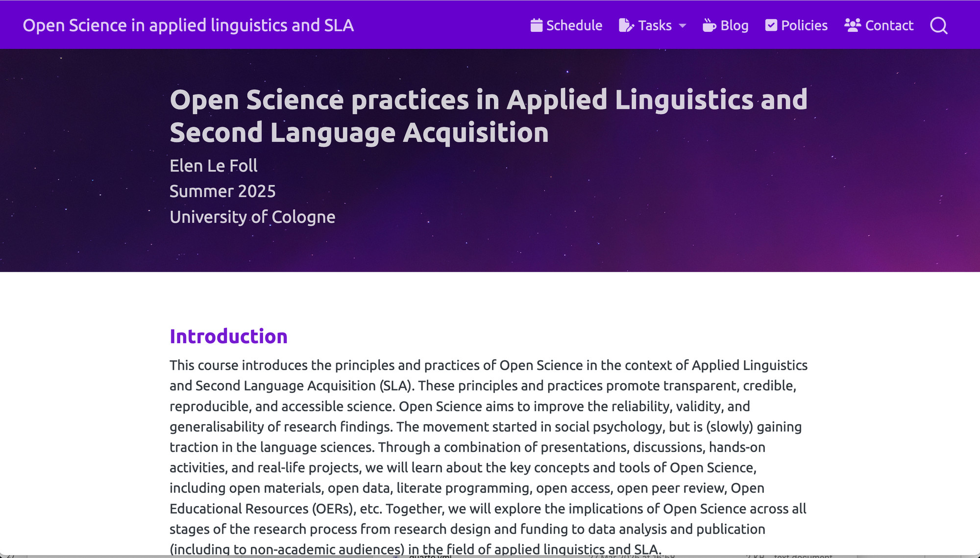Viewport: 980px width, 558px height.
Task: Click the 'University of Cologne' text
Action: [252, 217]
